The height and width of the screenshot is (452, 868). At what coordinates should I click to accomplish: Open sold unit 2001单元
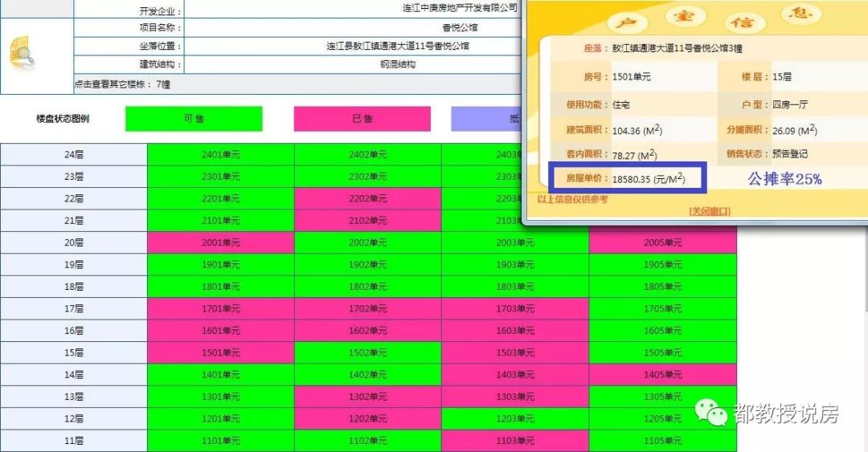221,243
